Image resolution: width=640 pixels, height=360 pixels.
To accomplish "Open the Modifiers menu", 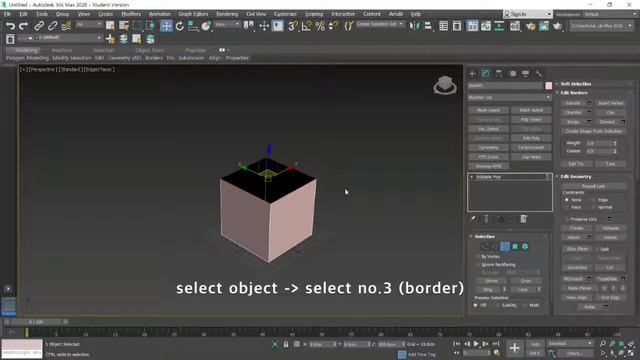I will pyautogui.click(x=131, y=14).
